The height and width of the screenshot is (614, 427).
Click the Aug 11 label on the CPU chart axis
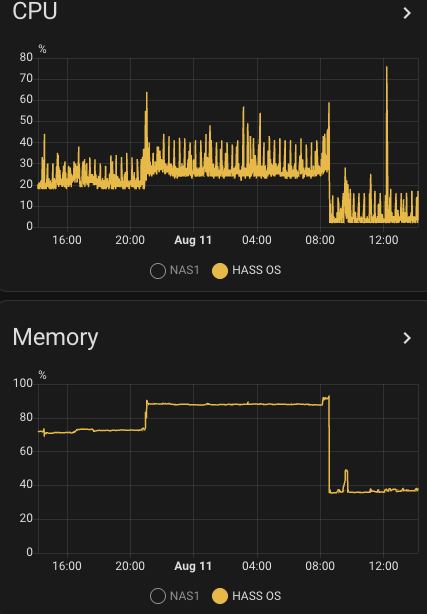[x=193, y=240]
